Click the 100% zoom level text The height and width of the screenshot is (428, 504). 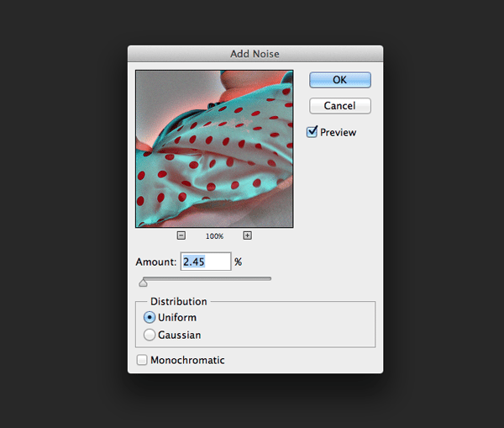214,237
